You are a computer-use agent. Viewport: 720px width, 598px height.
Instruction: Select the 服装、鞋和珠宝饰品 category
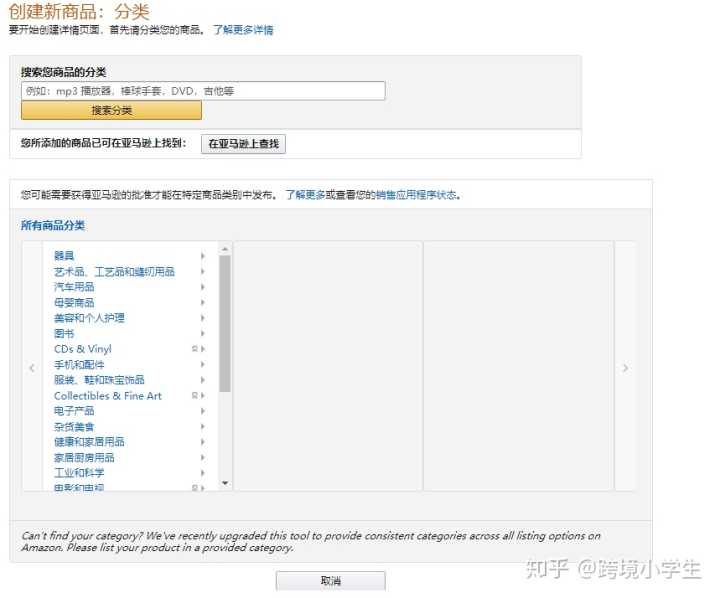point(99,380)
